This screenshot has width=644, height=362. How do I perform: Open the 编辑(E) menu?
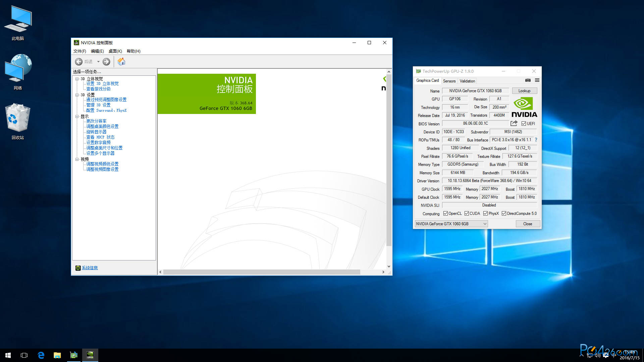click(97, 51)
